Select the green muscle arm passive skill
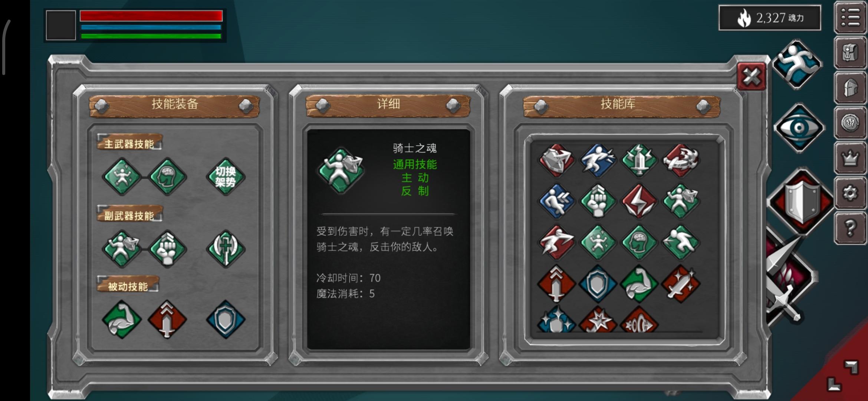 click(122, 319)
